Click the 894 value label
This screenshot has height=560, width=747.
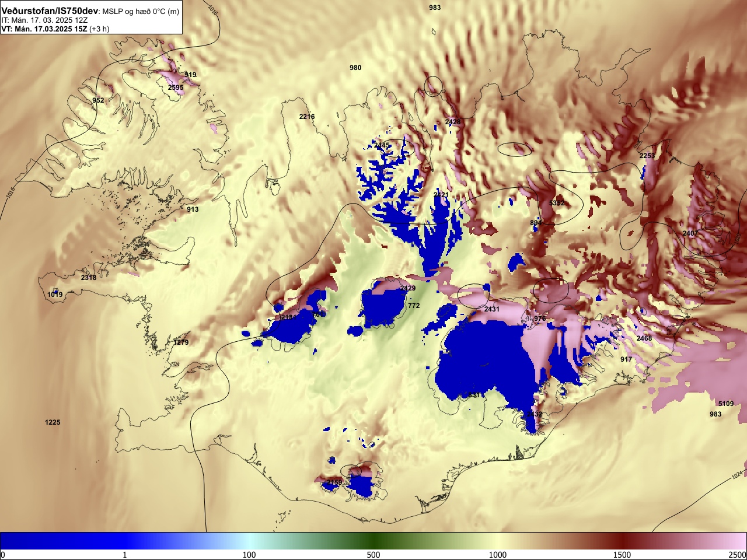click(536, 223)
